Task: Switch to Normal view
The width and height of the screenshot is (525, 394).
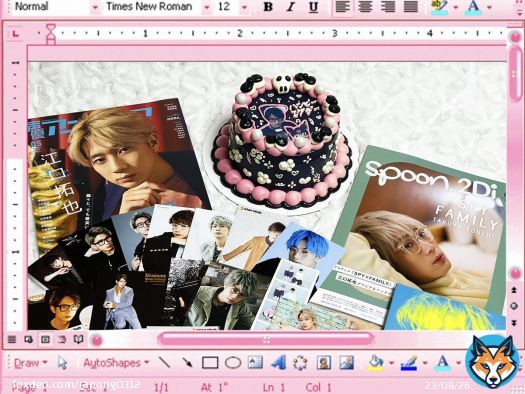Action: 12,339
